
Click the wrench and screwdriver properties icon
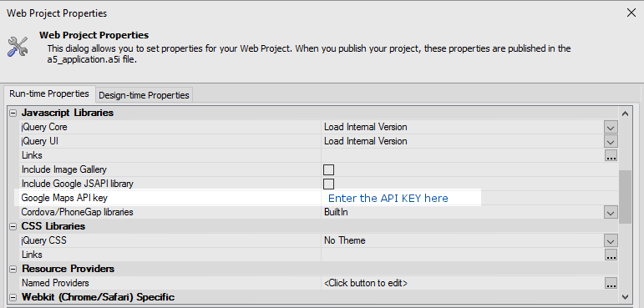(18, 46)
